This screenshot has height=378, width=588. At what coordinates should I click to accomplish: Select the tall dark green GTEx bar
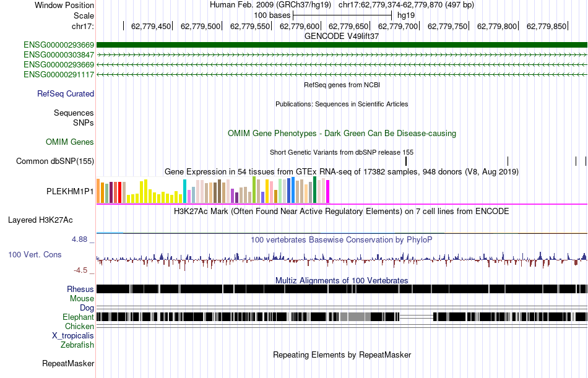point(315,190)
